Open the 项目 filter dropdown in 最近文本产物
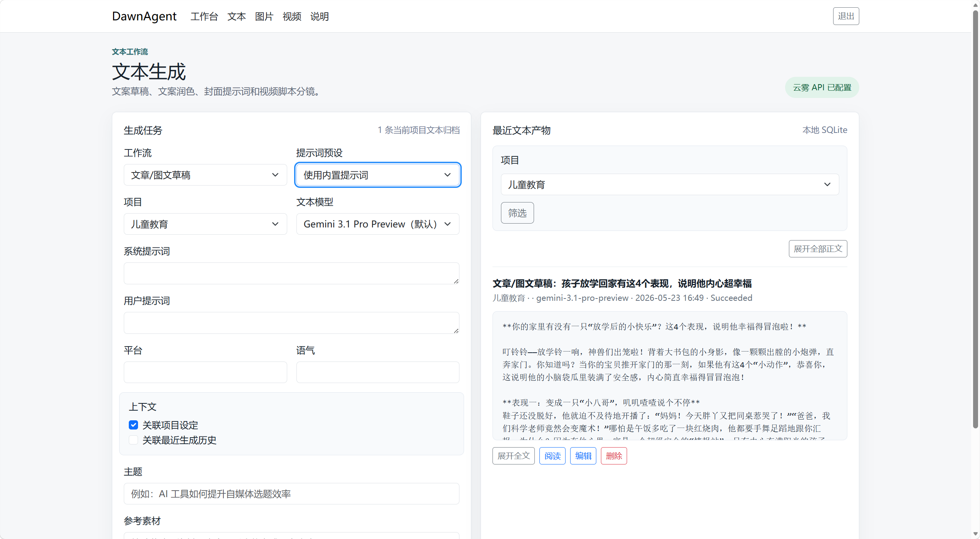980x539 pixels. click(x=670, y=184)
